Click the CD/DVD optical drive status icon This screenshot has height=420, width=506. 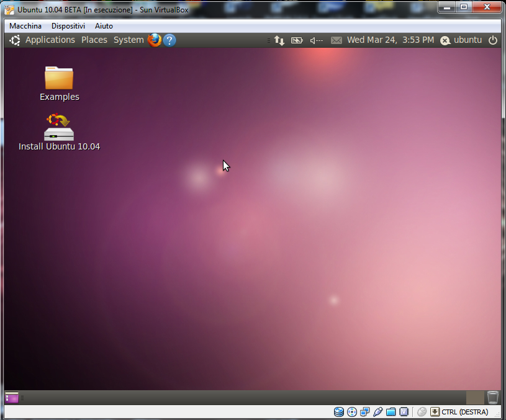352,412
